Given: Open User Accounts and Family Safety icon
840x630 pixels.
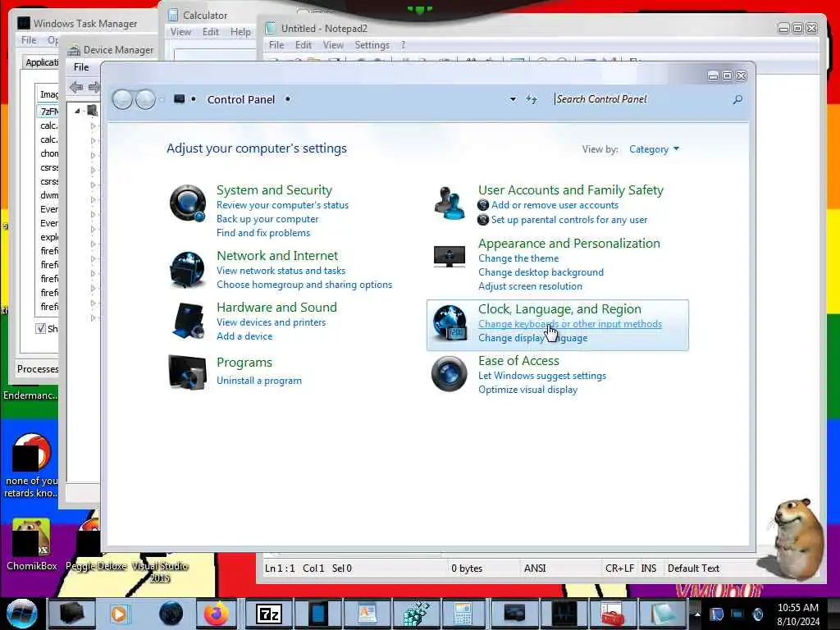Looking at the screenshot, I should pos(450,203).
